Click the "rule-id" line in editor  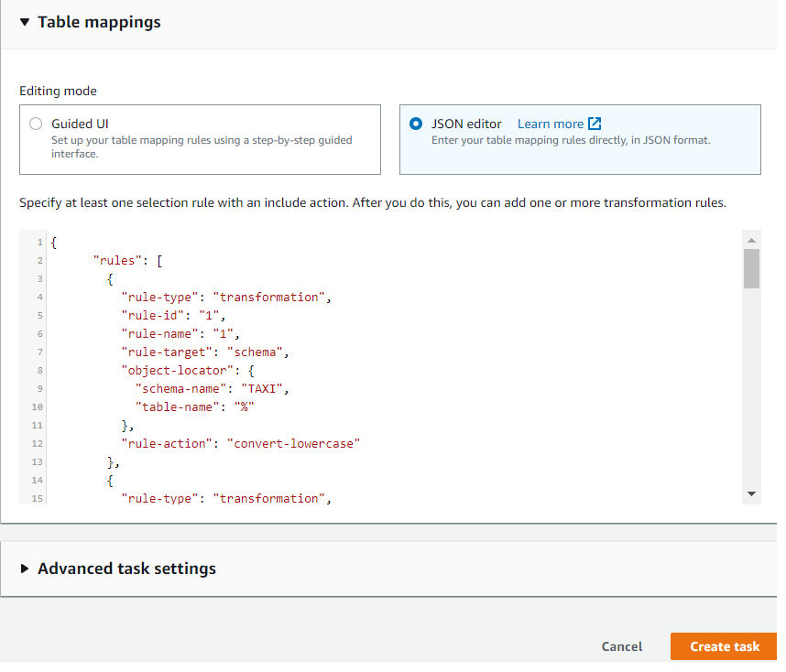point(173,316)
